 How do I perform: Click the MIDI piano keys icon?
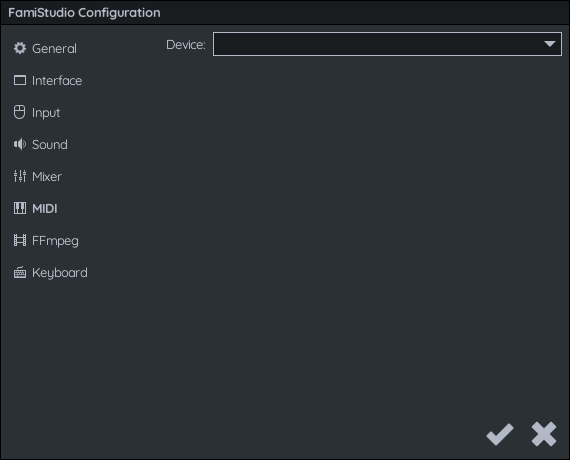20,208
